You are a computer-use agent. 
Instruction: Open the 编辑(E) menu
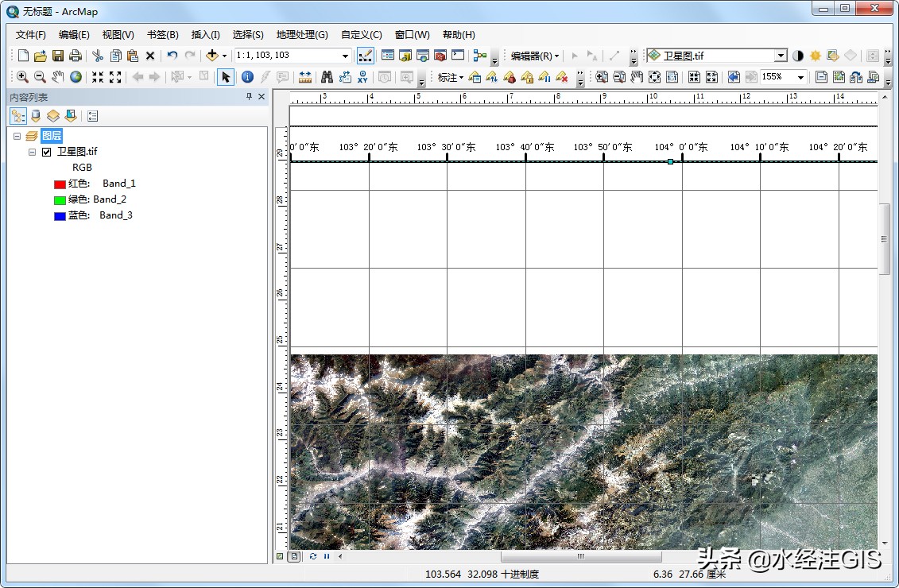pos(74,34)
